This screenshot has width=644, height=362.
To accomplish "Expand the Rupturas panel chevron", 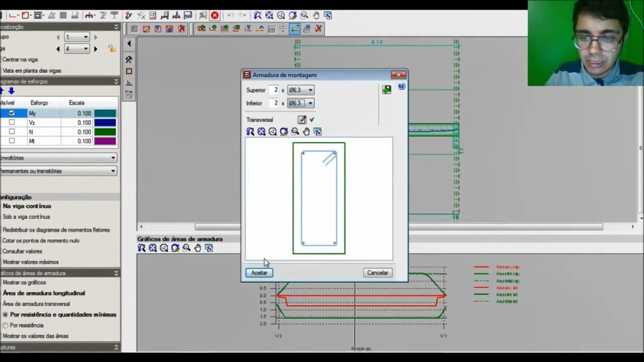I will coord(116,347).
